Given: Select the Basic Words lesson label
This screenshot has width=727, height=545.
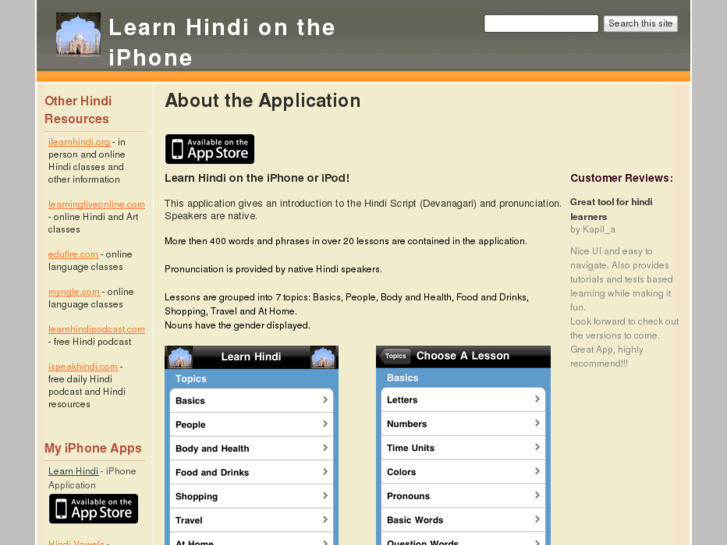Looking at the screenshot, I should click(x=415, y=520).
